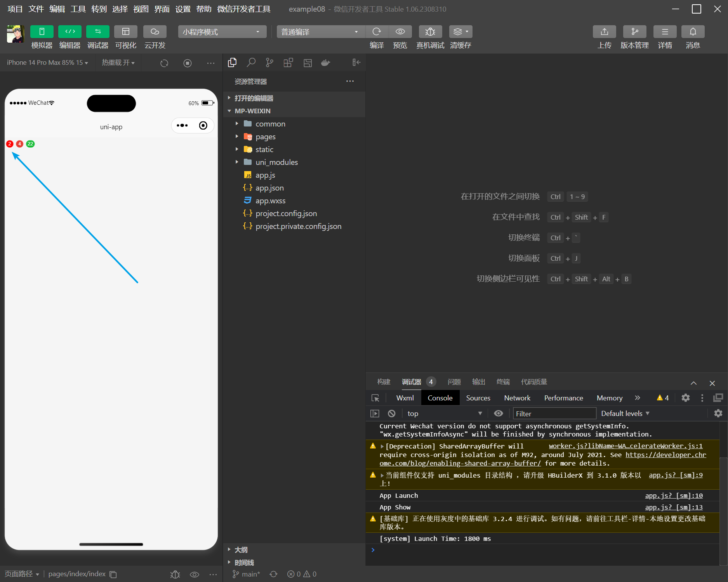Switch to the 终端 panel tab

click(503, 382)
